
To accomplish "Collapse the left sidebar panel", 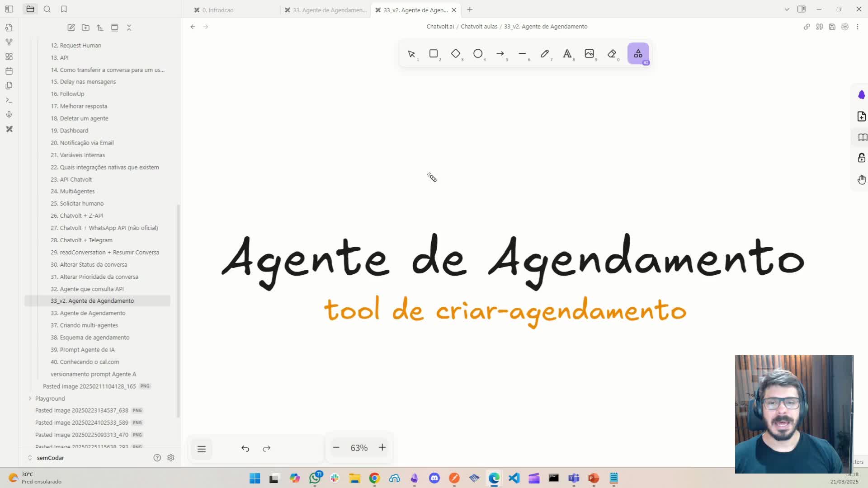I will (9, 9).
